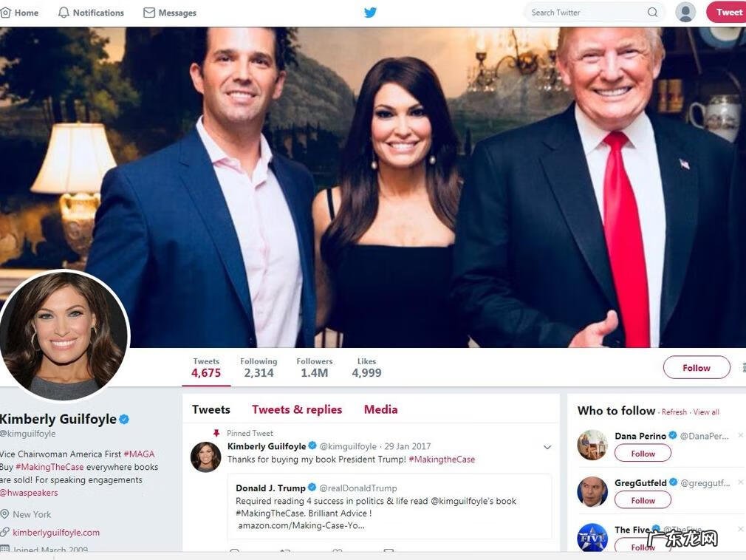Click the pinned tweet's author avatar
Viewport: 746px width, 560px height.
pyautogui.click(x=205, y=457)
